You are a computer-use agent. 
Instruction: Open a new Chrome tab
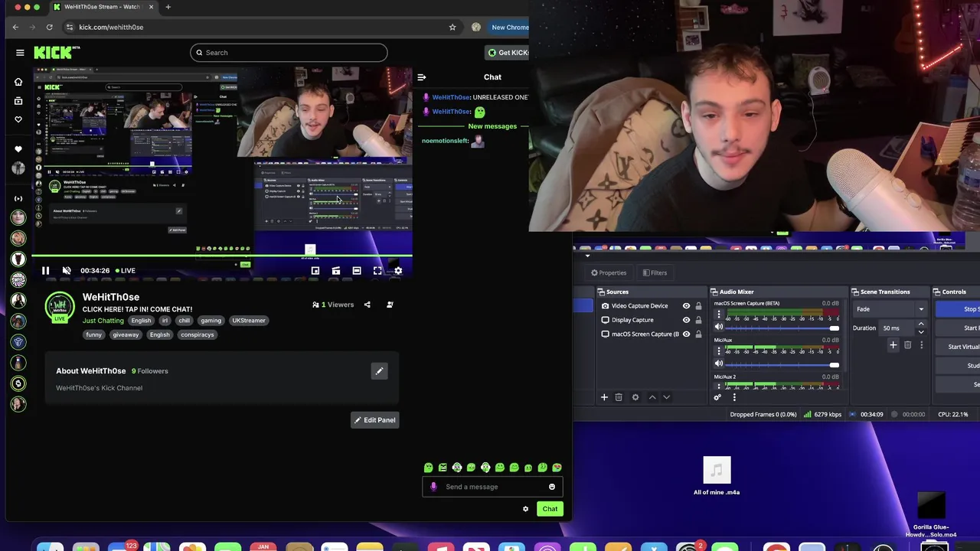[168, 7]
